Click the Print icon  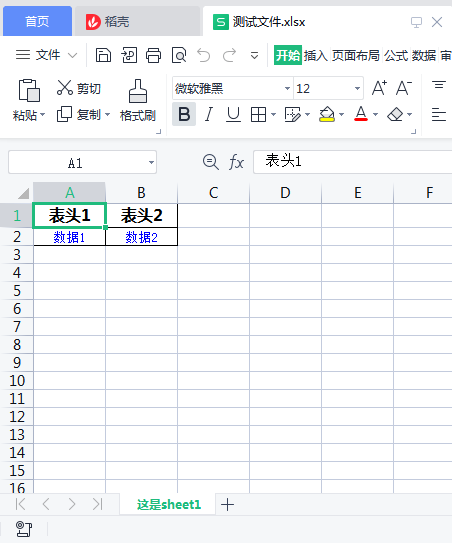click(153, 55)
